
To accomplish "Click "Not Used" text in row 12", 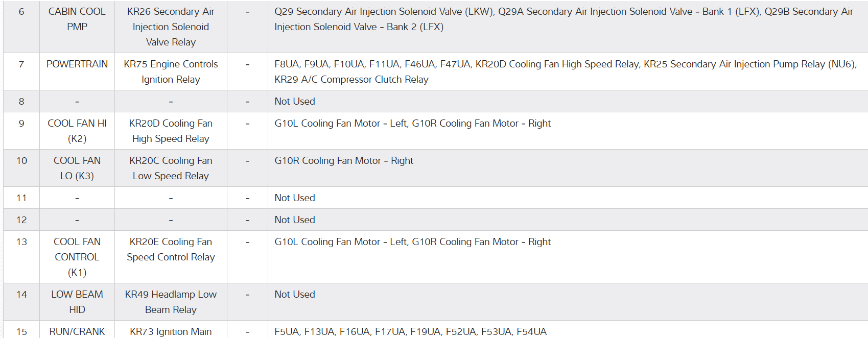I will pos(295,220).
